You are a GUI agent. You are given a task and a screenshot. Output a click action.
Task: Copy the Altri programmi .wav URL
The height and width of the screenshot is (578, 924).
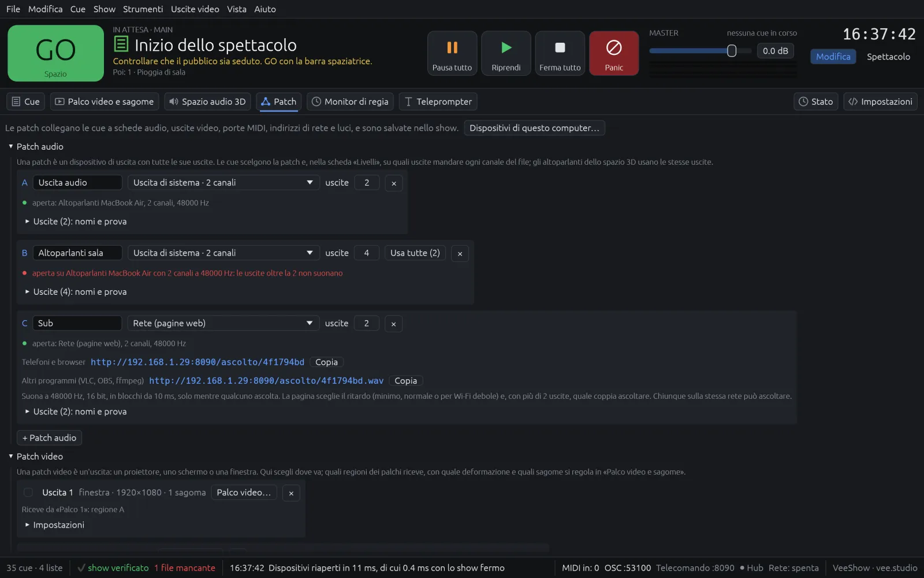[x=406, y=381]
